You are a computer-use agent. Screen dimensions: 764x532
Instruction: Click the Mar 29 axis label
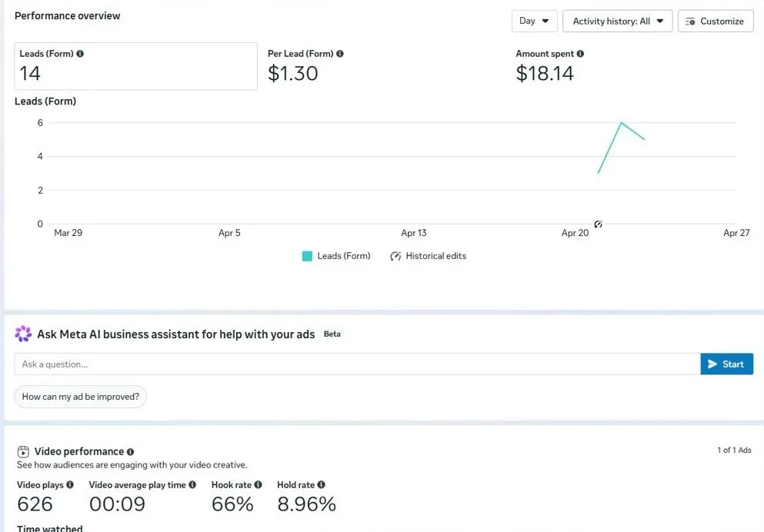click(x=68, y=233)
